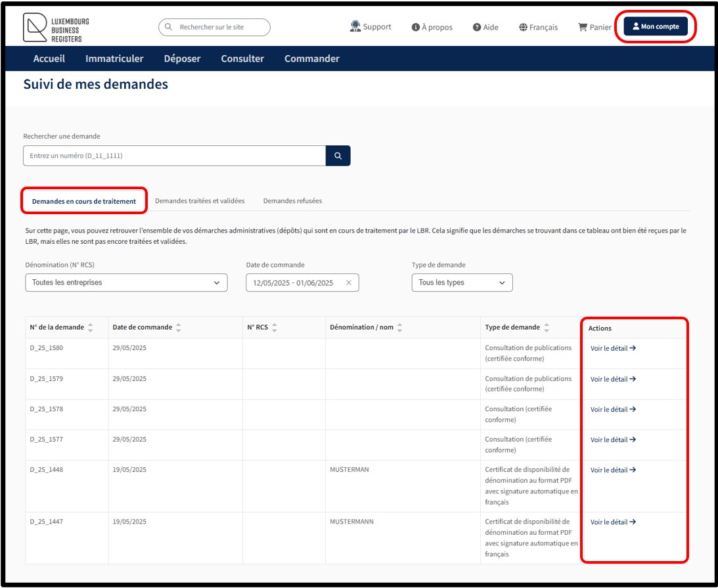Switch to Demandes refusées tab
Image resolution: width=718 pixels, height=588 pixels.
tap(292, 201)
